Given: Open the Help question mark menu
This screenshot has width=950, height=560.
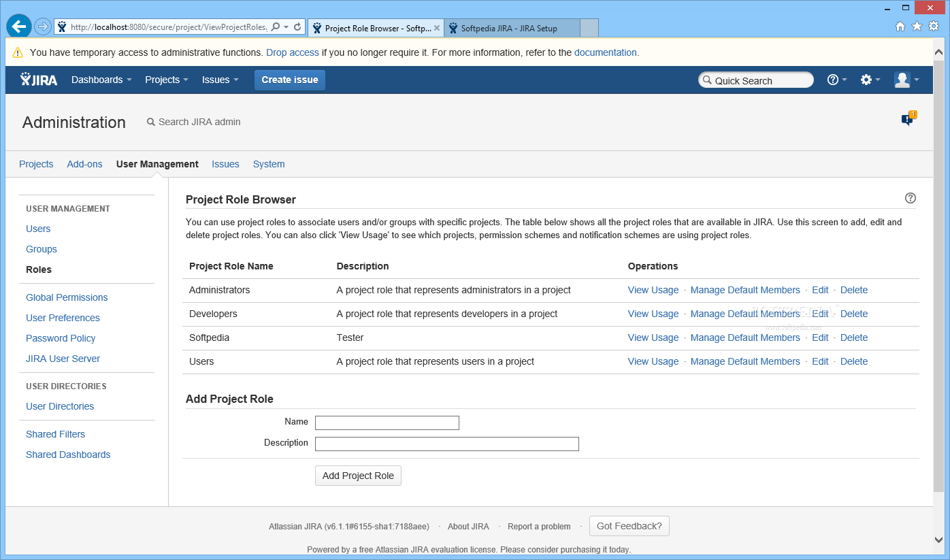Looking at the screenshot, I should (x=837, y=80).
